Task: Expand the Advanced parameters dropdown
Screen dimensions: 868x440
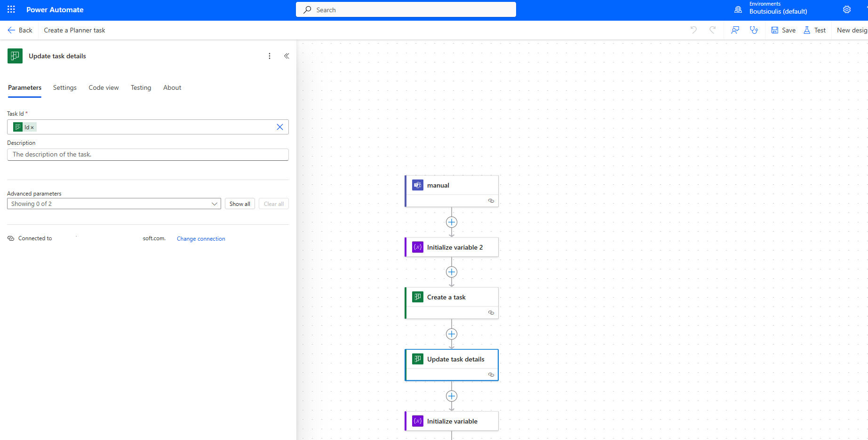Action: click(x=114, y=204)
